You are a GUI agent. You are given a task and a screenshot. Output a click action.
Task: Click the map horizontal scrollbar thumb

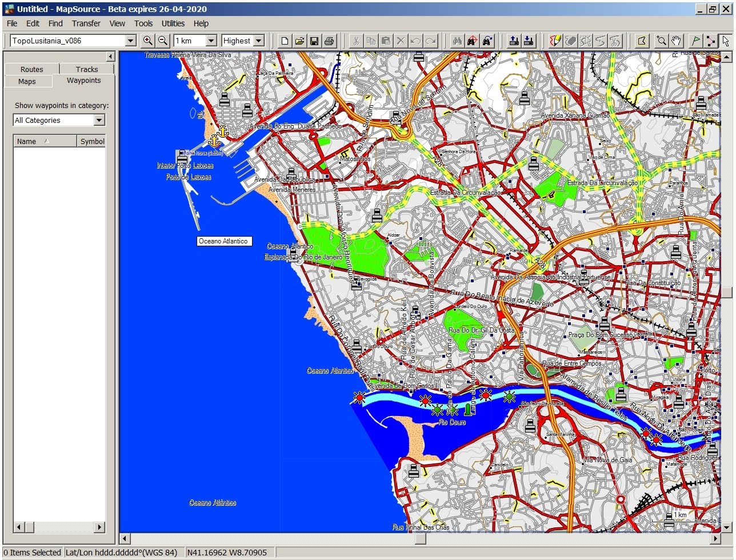[420, 539]
